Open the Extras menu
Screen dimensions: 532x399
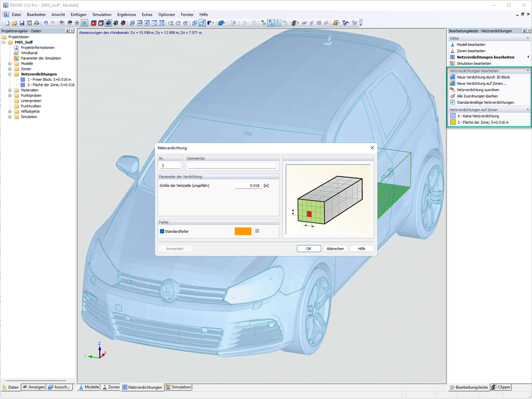[147, 15]
